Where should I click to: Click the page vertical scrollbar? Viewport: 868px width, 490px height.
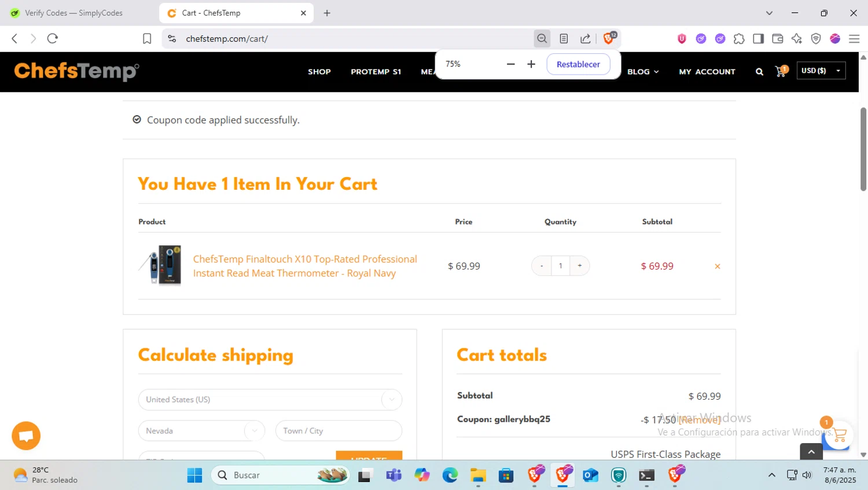coord(863,149)
